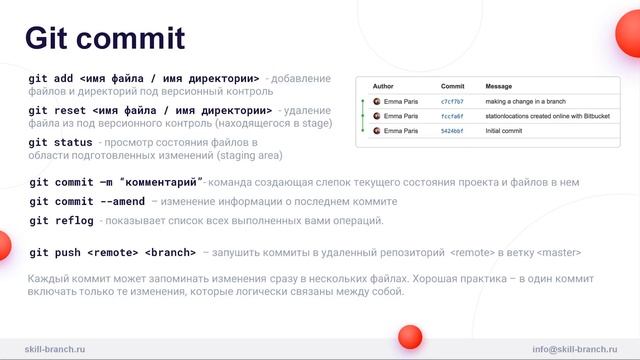Click Emma Paris avatar in 'making a change' row
Screen dimensions: 640x360
pyautogui.click(x=377, y=101)
